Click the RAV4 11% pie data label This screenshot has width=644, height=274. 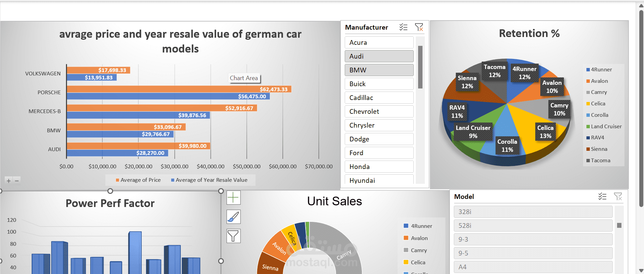coord(457,111)
